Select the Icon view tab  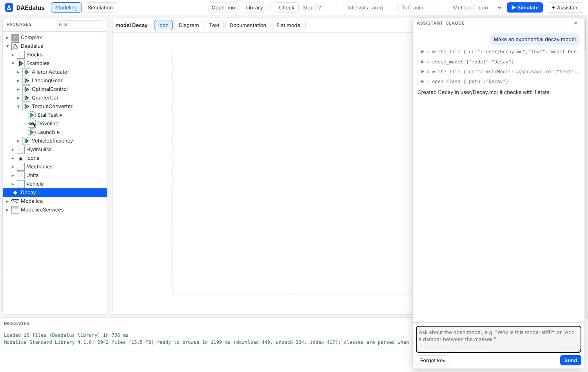tap(163, 25)
